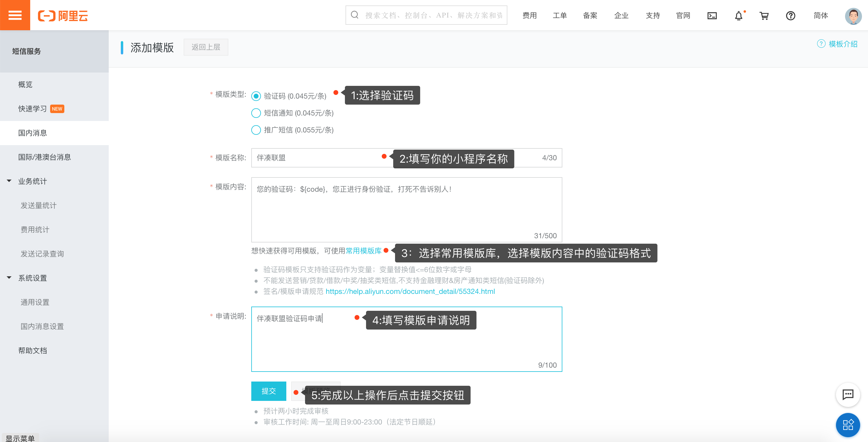Click the 模板介绍 help icon
The height and width of the screenshot is (442, 868).
point(821,44)
